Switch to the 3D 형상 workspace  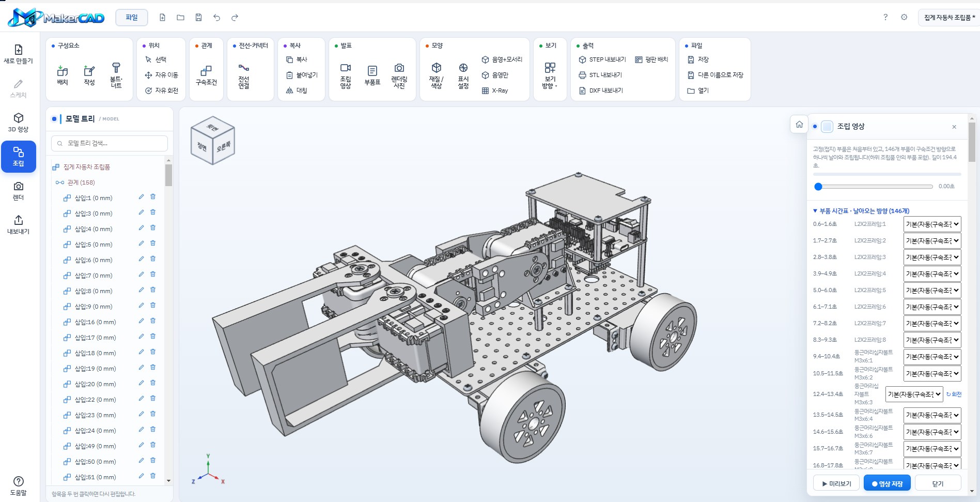19,123
